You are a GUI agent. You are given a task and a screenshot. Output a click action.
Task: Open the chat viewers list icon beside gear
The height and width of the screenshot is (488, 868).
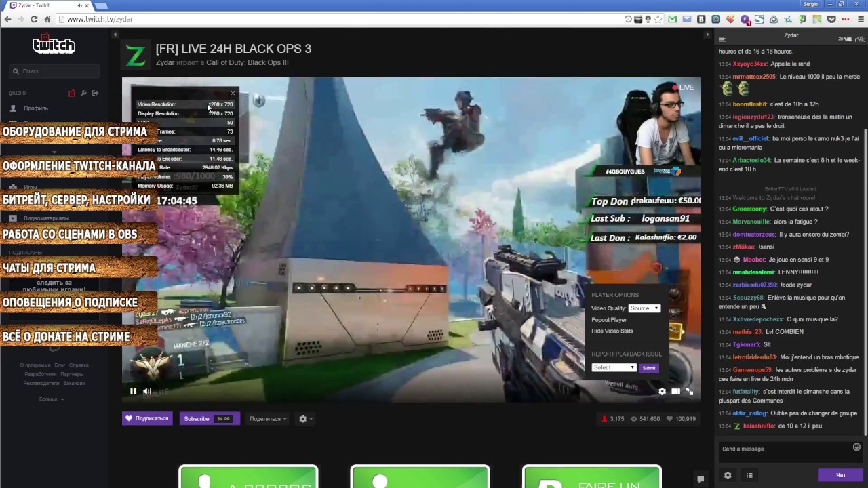click(749, 475)
